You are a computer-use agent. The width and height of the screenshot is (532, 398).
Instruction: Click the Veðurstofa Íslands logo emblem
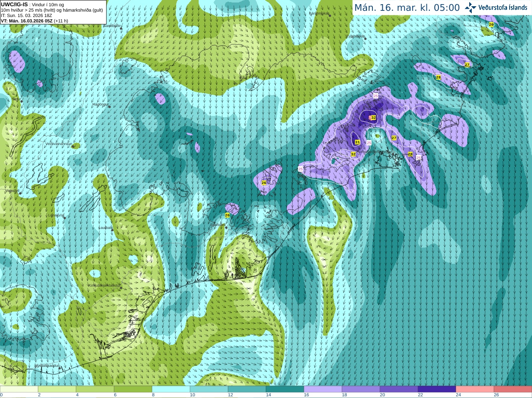(x=470, y=7)
